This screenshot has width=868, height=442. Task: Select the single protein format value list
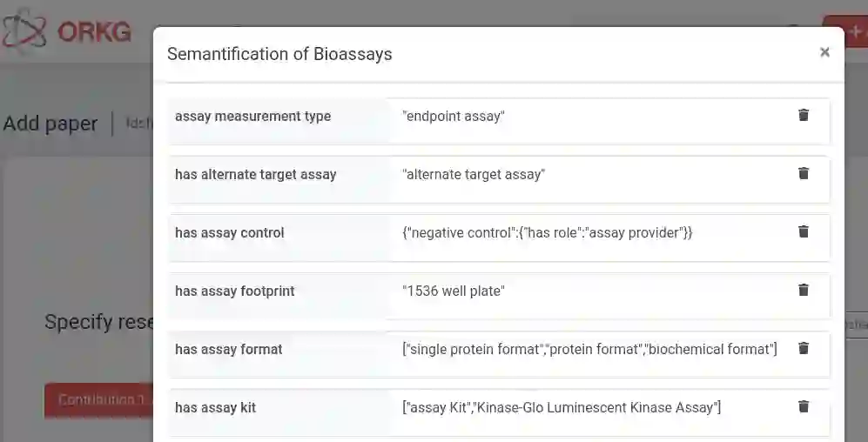[x=589, y=350]
